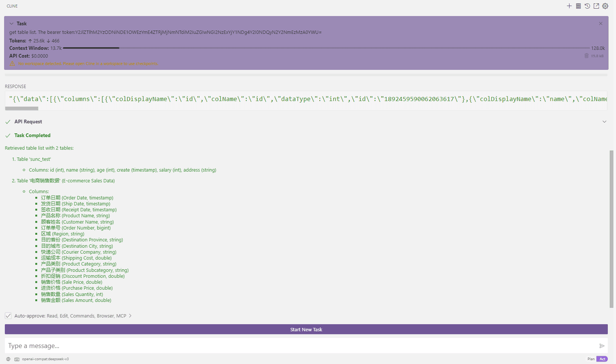616x364 pixels.
Task: Delete the task with the trash icon
Action: [587, 55]
